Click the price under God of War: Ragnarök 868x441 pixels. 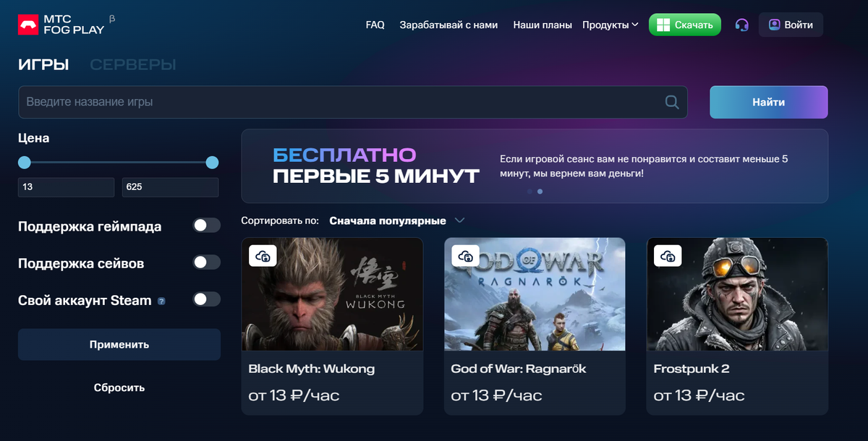point(496,395)
